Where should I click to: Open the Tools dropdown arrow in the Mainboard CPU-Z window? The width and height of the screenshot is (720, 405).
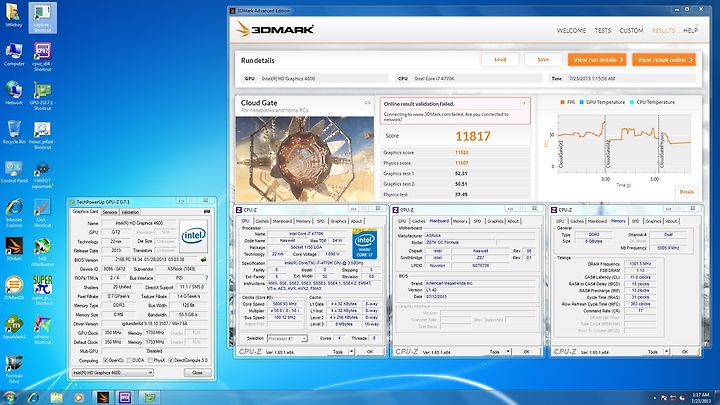coord(508,352)
